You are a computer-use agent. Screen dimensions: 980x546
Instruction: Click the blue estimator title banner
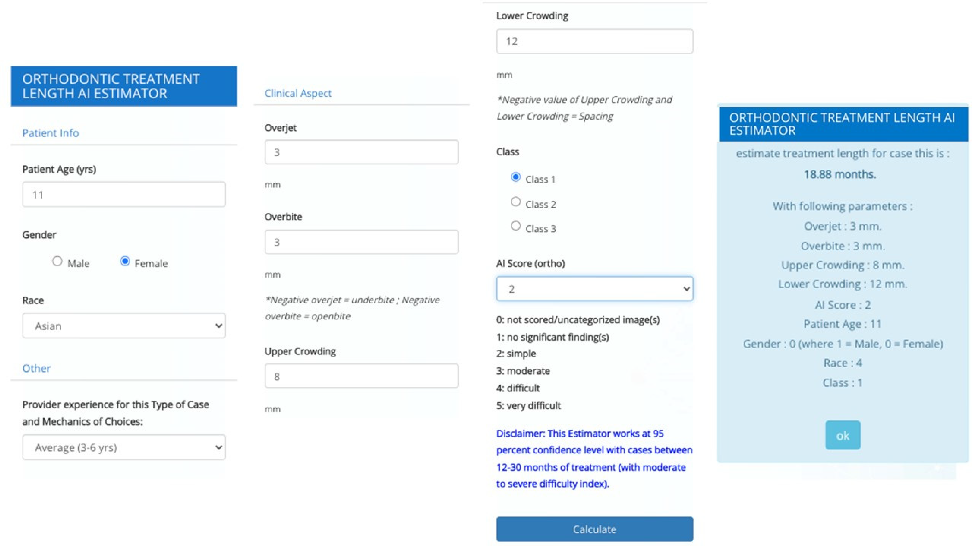point(124,87)
